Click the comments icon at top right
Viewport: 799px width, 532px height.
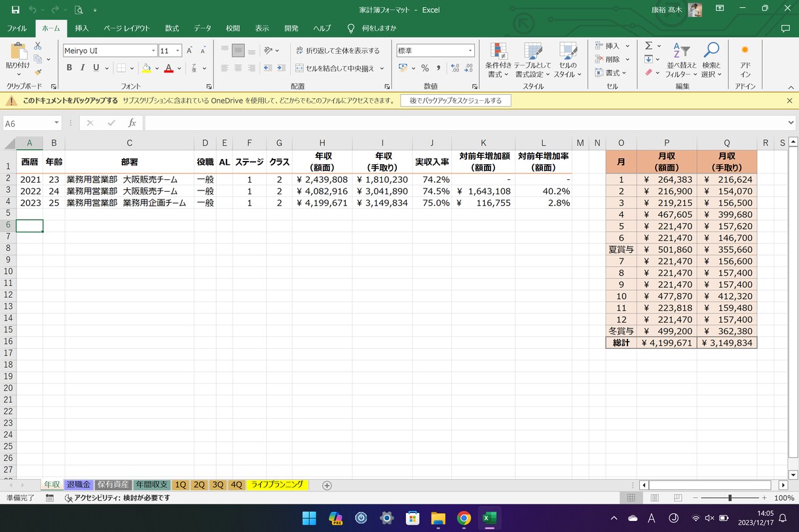[x=785, y=29]
